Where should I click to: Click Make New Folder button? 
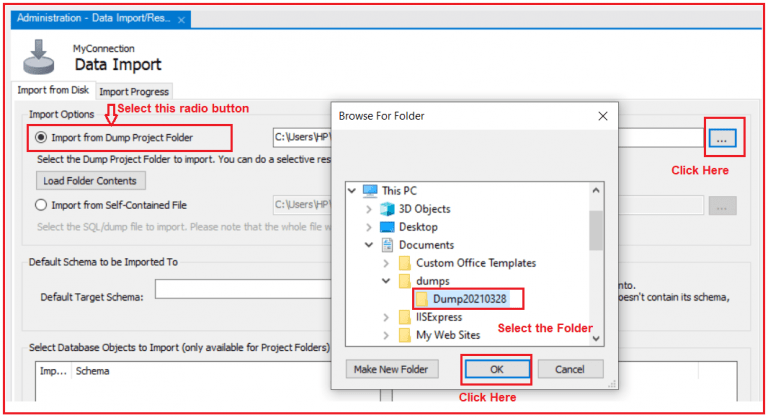tap(392, 369)
